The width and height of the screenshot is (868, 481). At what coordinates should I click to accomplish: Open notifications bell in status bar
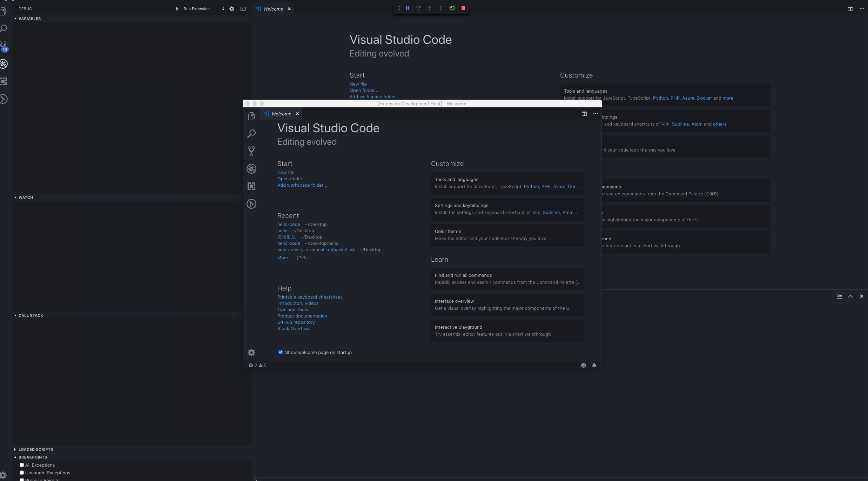coord(594,365)
